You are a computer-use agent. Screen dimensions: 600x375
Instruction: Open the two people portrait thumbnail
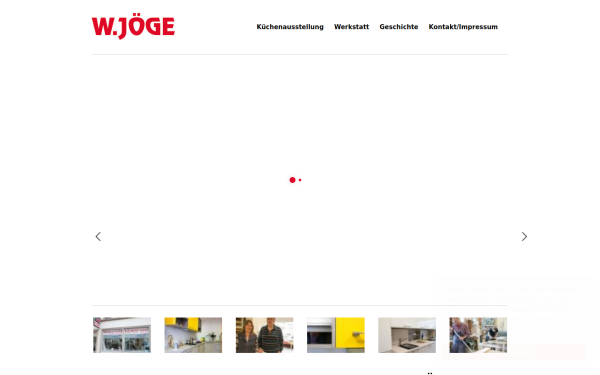tap(264, 335)
